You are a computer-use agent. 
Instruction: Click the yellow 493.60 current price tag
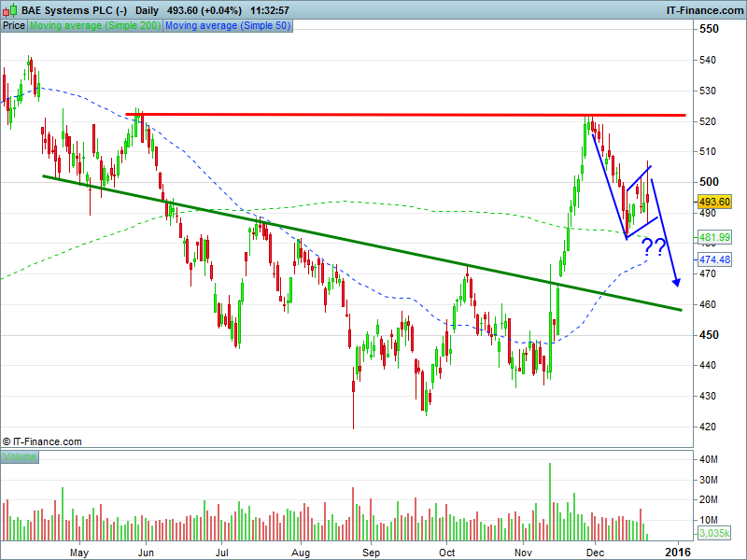[x=713, y=202]
